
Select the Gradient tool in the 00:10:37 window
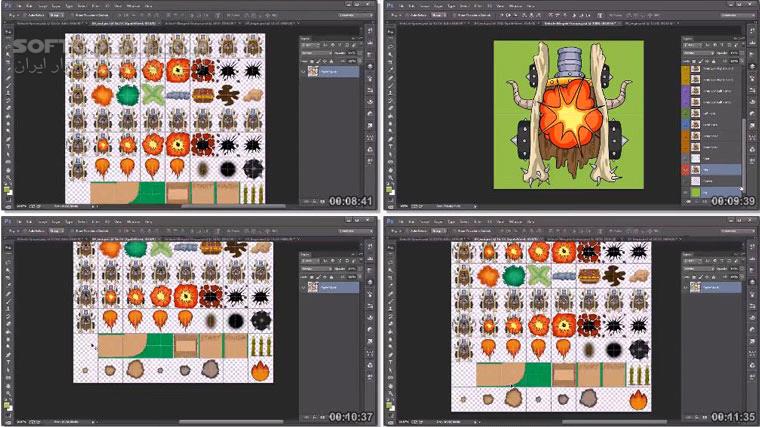pyautogui.click(x=8, y=332)
